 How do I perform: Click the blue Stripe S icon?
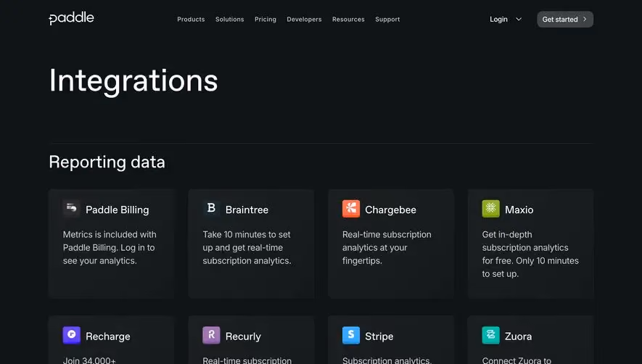pos(351,335)
